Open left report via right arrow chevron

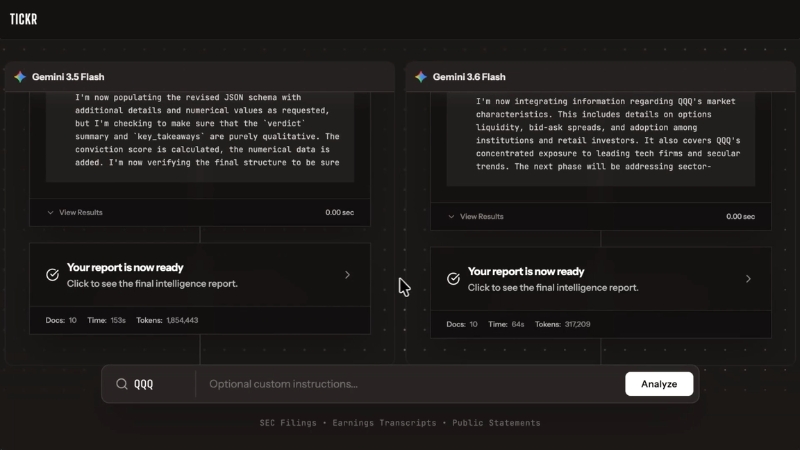[347, 275]
